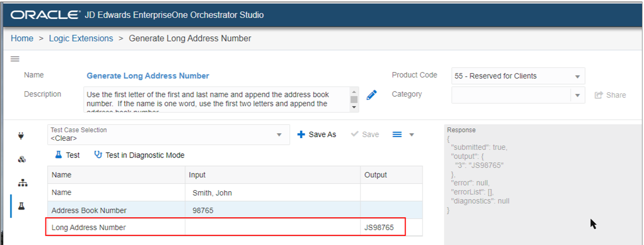Image resolution: width=644 pixels, height=245 pixels.
Task: Click the stethoscope icon for diagnostic mode
Action: click(x=98, y=155)
